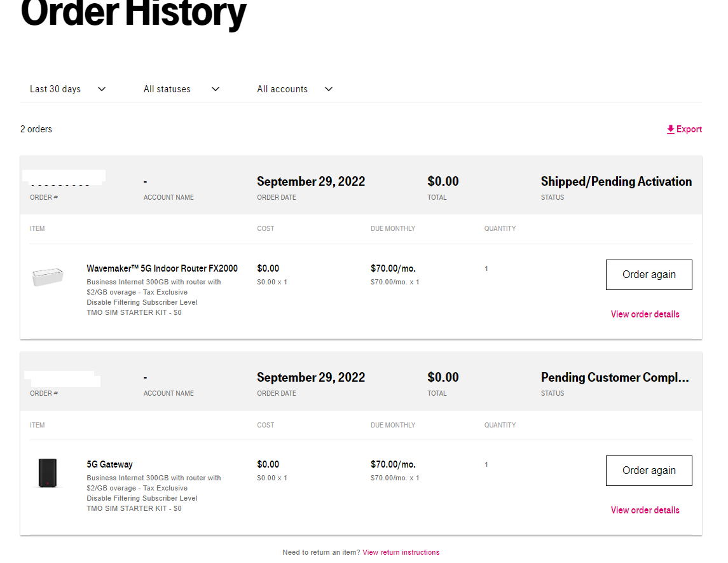This screenshot has width=728, height=563.
Task: Click the first order's order number field
Action: tap(64, 178)
